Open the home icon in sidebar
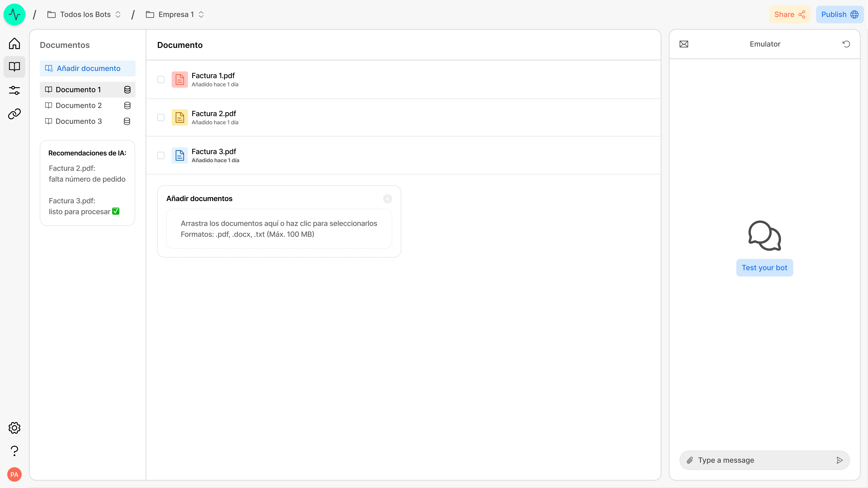The width and height of the screenshot is (868, 488). 14,43
